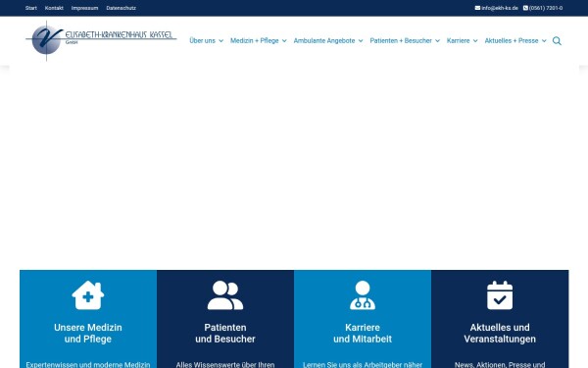Click the Expertenwissen und moderne Medizin text
This screenshot has width=588, height=368.
88,364
